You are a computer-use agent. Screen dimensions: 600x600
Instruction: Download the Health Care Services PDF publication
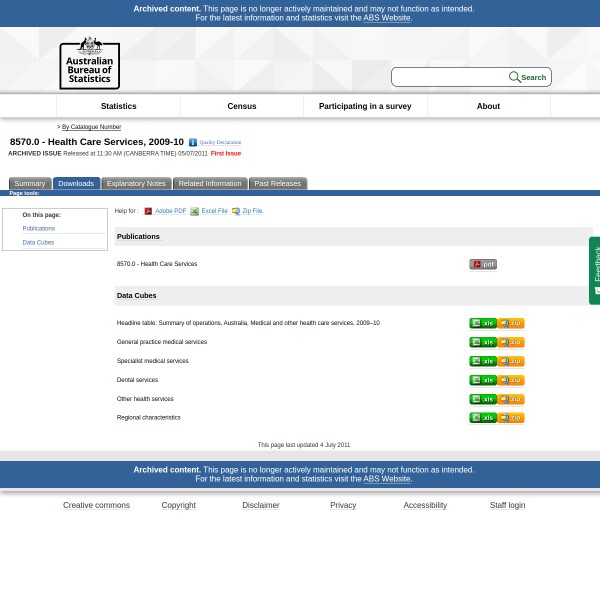(482, 264)
